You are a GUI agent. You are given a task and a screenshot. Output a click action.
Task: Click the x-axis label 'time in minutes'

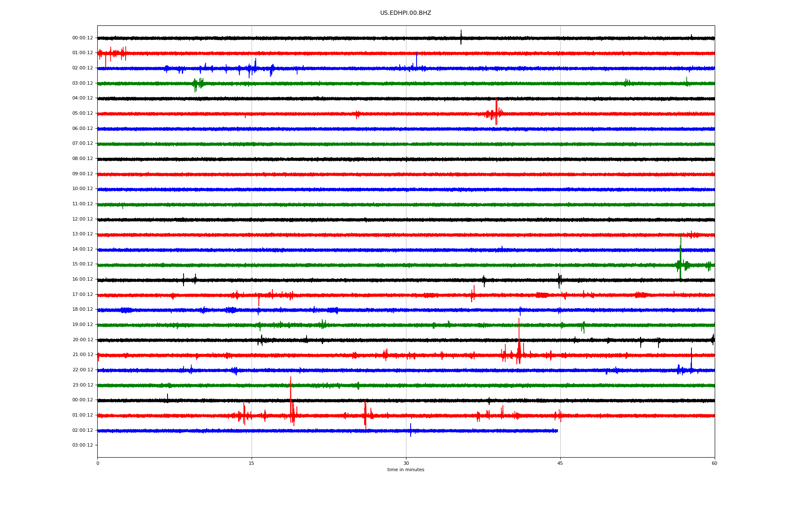point(406,470)
